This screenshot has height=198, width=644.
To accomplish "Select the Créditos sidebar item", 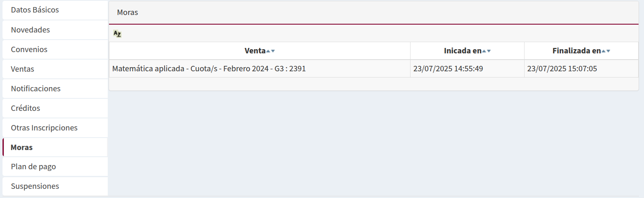I will [x=25, y=108].
